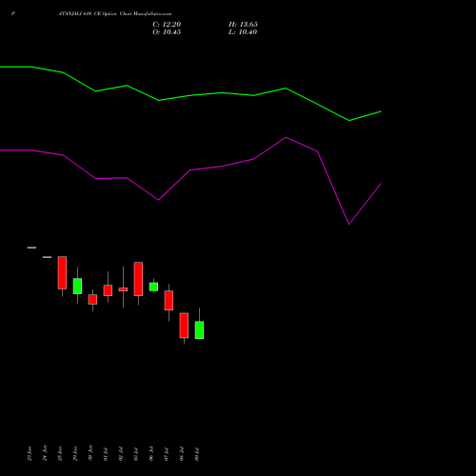This screenshot has width=476, height=476.
Task: Click the high value H: 13.65
Action: click(243, 25)
